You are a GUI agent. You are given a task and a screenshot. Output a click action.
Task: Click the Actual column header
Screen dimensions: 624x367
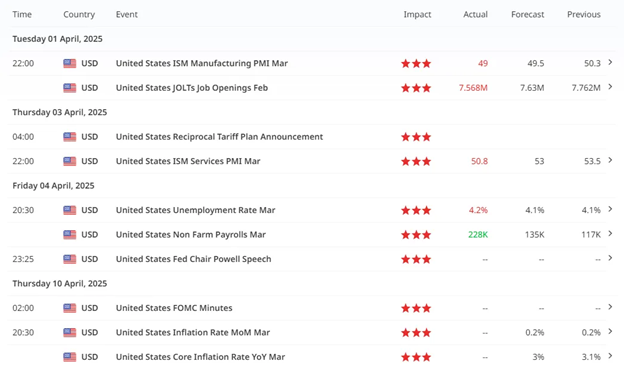tap(475, 14)
